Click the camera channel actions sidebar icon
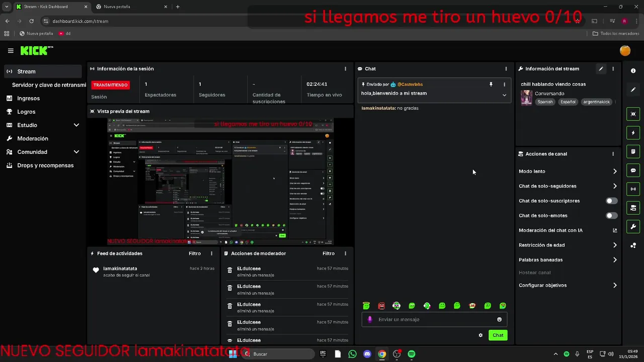This screenshot has width=644, height=362. click(x=633, y=208)
